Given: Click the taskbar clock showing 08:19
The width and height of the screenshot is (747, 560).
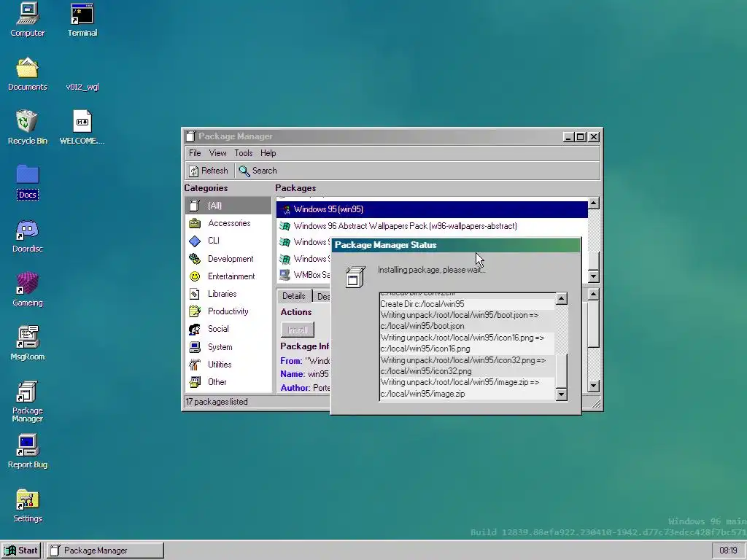Looking at the screenshot, I should (729, 551).
